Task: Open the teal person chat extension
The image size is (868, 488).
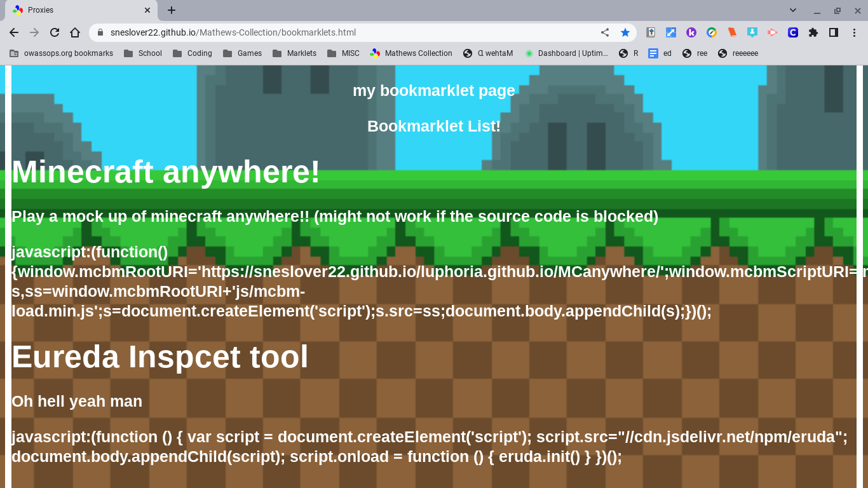Action: tap(752, 32)
